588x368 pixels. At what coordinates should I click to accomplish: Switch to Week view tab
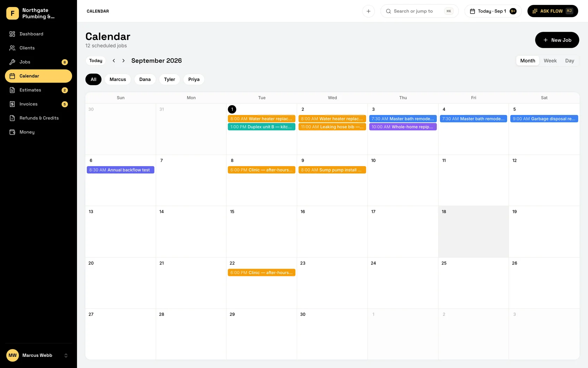[x=550, y=61]
